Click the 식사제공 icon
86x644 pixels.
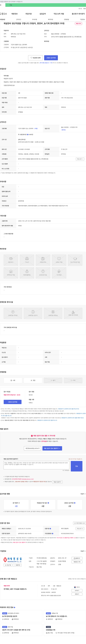coord(59,273)
